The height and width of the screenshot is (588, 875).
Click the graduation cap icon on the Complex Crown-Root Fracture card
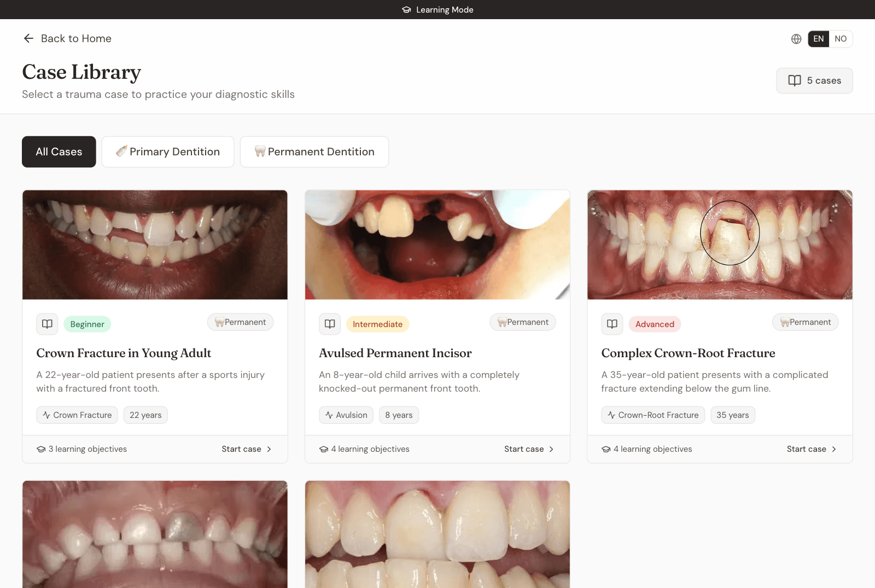pyautogui.click(x=606, y=449)
